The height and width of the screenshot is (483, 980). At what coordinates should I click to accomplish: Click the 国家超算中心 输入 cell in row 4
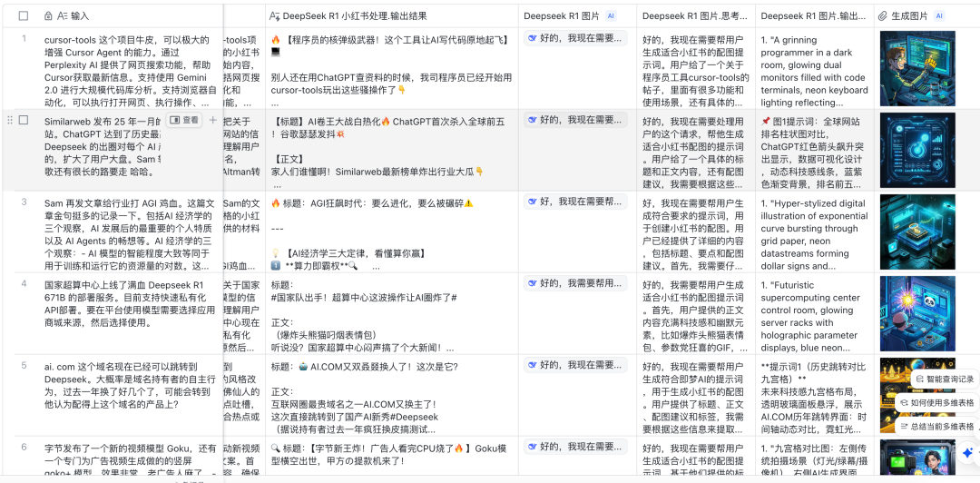(x=130, y=313)
